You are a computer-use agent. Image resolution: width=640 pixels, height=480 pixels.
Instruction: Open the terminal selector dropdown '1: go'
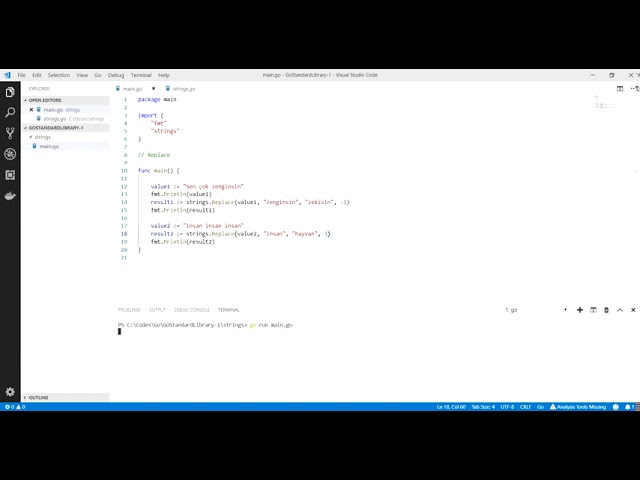pos(536,310)
